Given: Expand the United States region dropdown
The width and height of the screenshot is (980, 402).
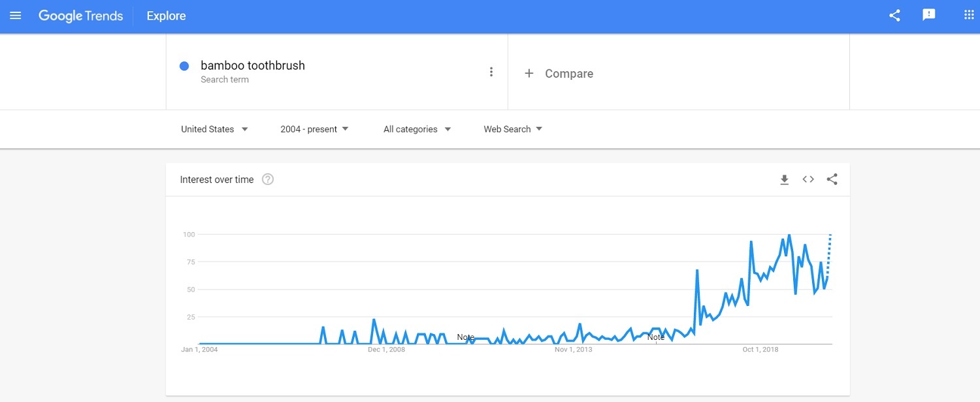Looking at the screenshot, I should point(215,129).
